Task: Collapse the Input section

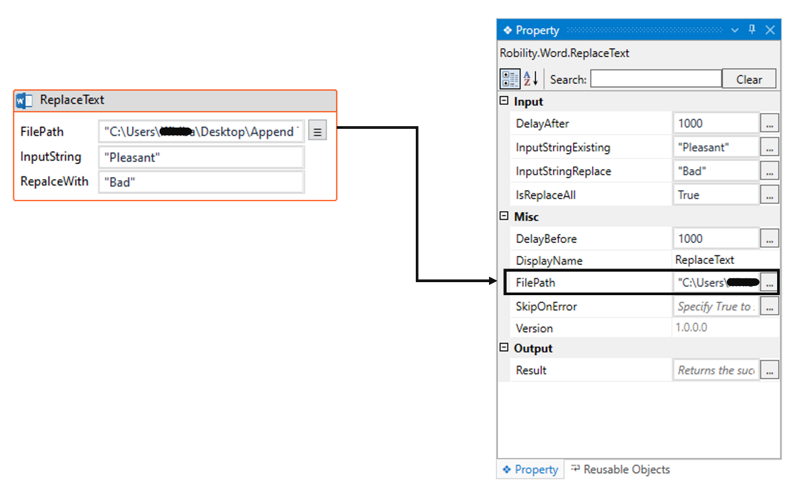Action: [504, 102]
